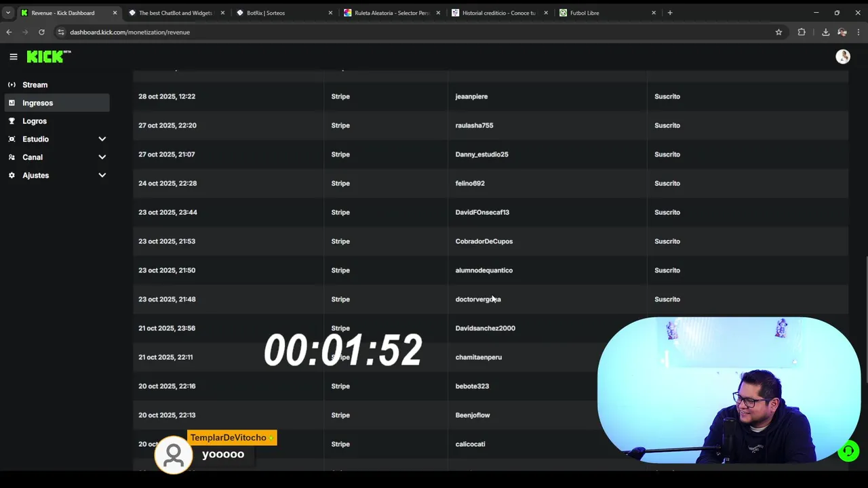
Task: Click username bebote323
Action: pos(472,386)
